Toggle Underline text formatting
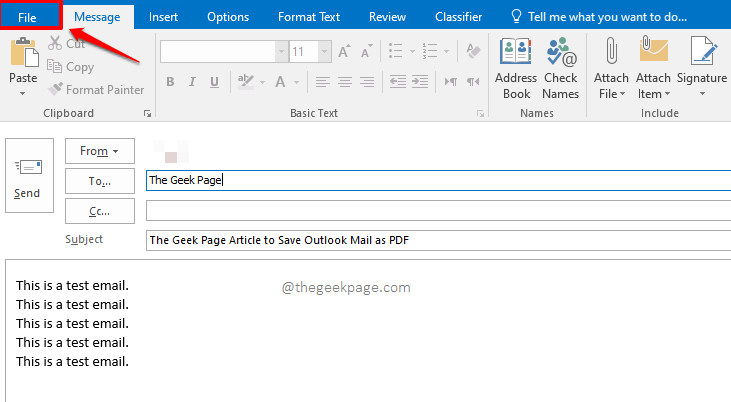 click(x=214, y=82)
